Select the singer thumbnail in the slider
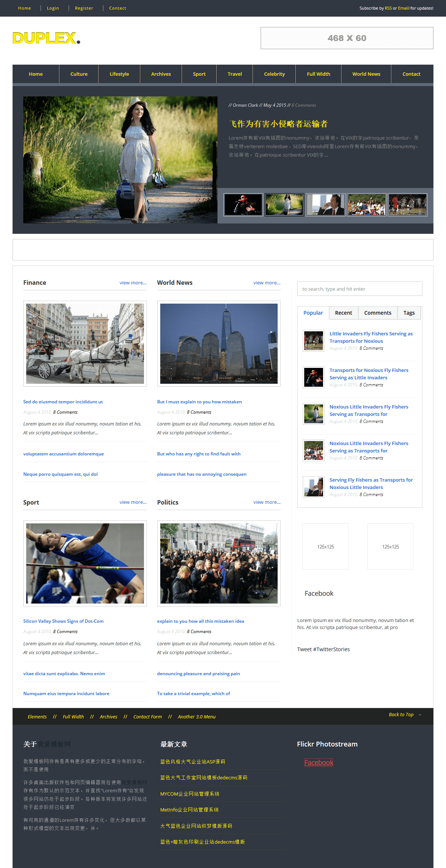The image size is (446, 868). pos(243,205)
